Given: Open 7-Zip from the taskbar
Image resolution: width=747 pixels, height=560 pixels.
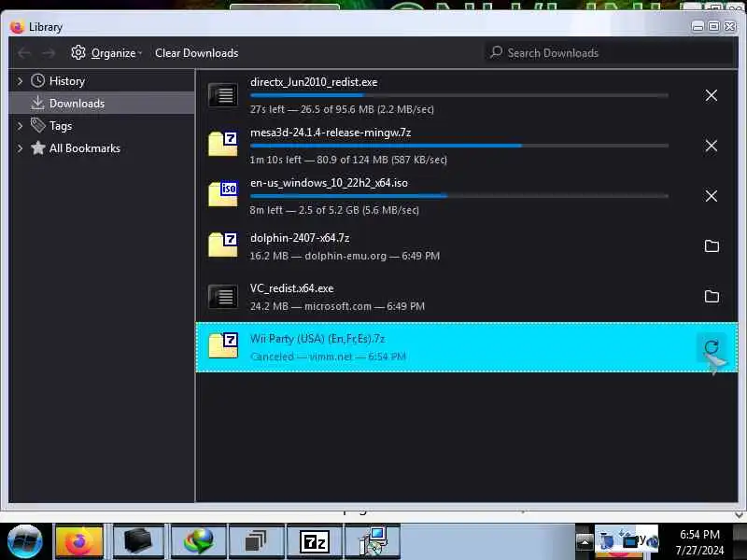Looking at the screenshot, I should [314, 541].
